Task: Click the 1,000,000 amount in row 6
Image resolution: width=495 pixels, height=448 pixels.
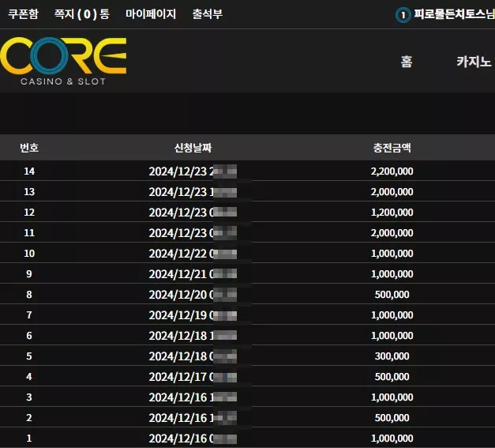Action: pyautogui.click(x=392, y=335)
